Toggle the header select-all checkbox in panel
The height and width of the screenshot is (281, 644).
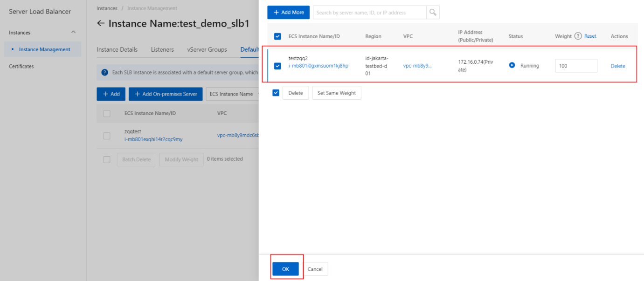(277, 36)
